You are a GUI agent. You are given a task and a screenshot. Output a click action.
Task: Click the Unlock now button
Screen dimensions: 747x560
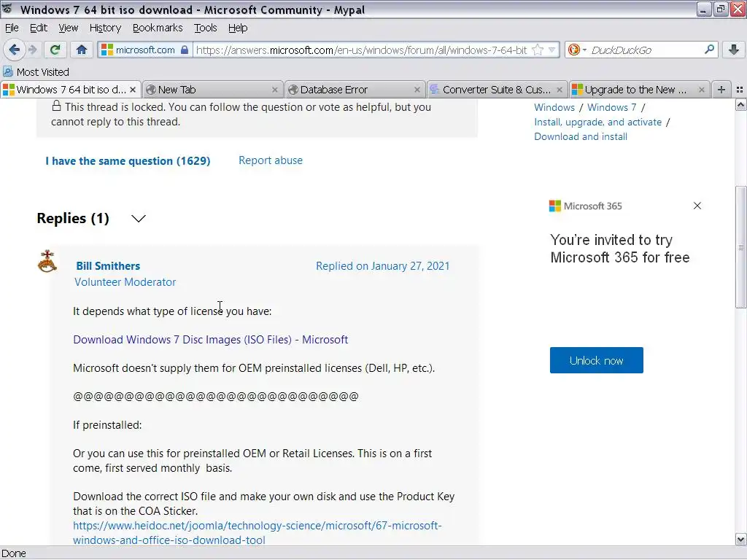coord(597,360)
